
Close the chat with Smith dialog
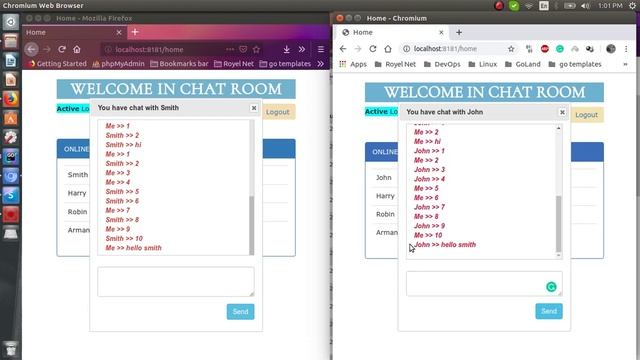(254, 108)
